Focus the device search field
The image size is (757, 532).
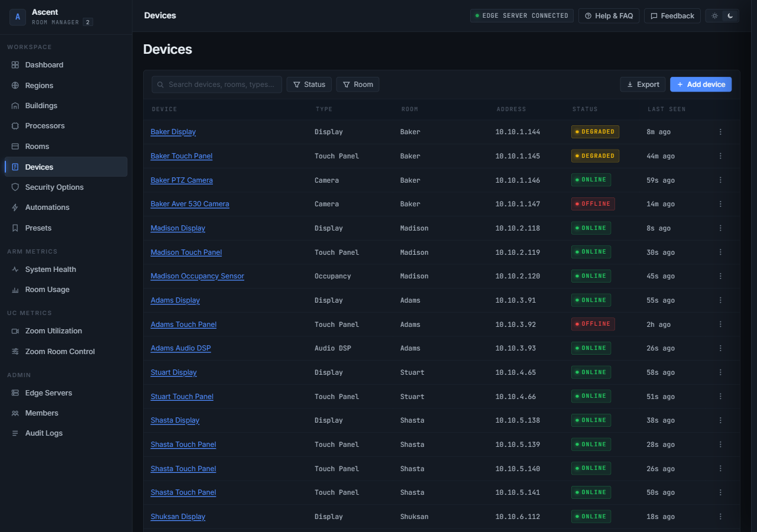click(217, 85)
